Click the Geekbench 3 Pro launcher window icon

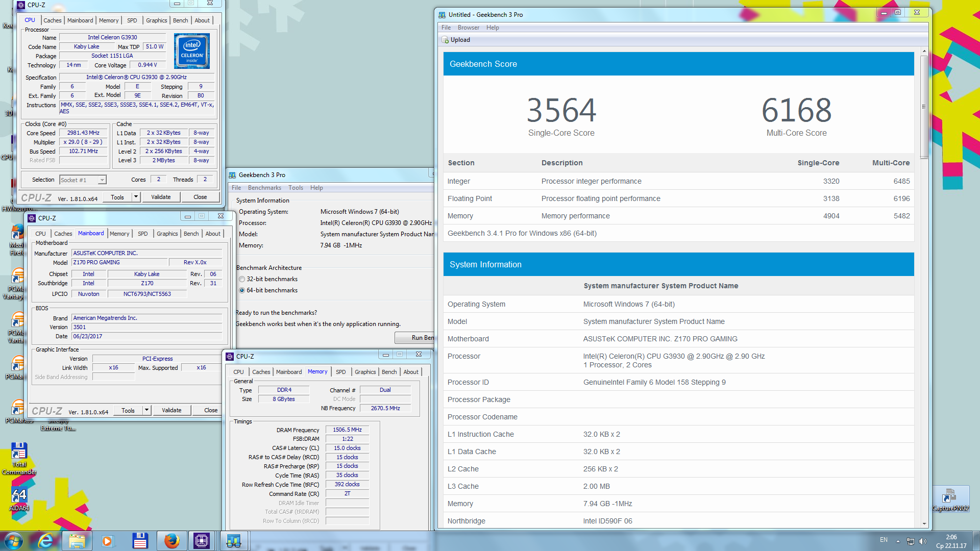point(232,174)
